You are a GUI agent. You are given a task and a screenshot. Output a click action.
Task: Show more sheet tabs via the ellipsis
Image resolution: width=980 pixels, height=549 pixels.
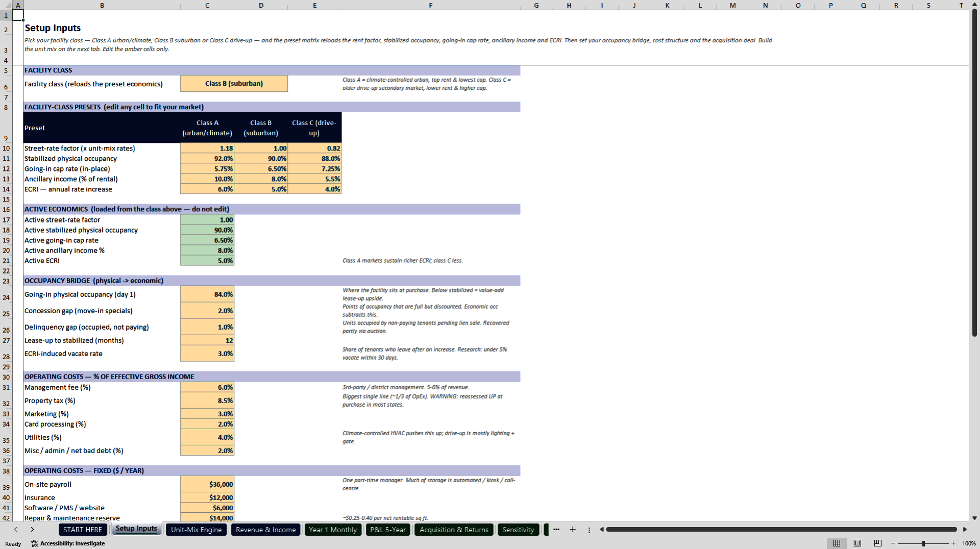coord(556,530)
